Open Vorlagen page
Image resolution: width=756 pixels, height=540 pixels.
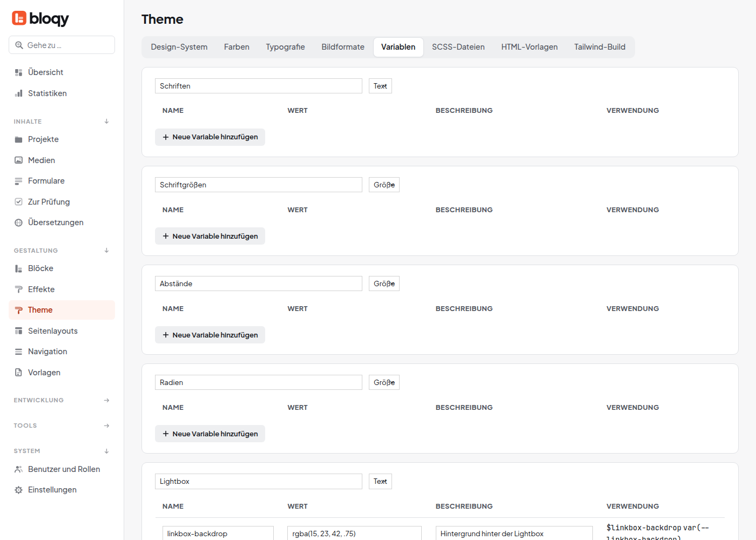point(62,373)
